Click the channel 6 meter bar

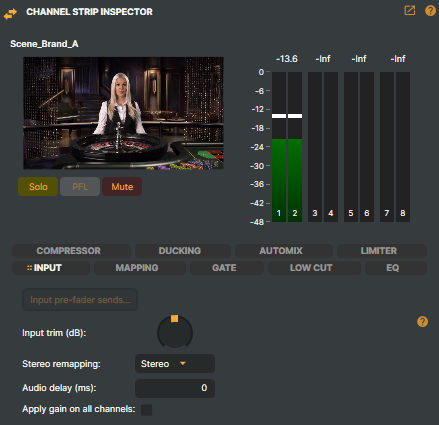point(367,147)
